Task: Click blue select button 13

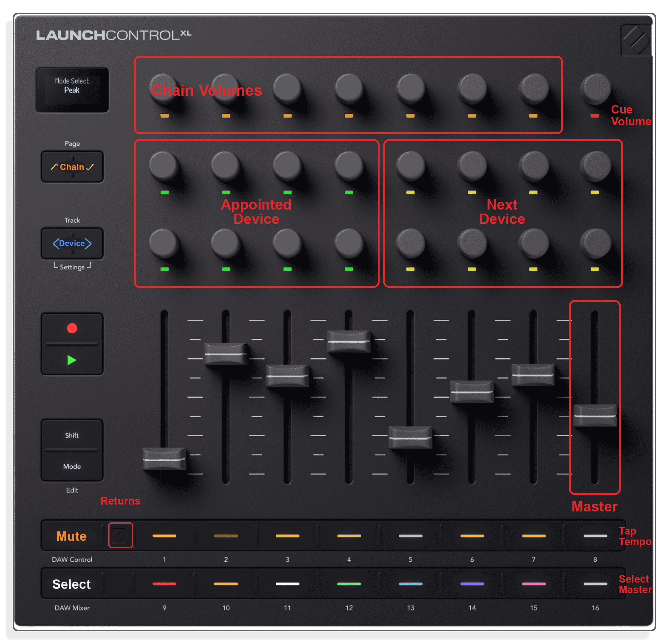Action: point(411,584)
